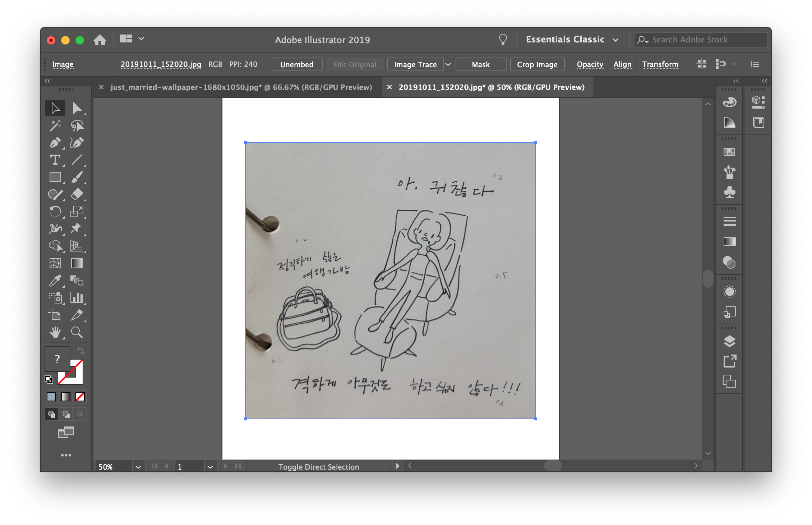Select the Magic Wand tool
This screenshot has width=812, height=525.
55,125
